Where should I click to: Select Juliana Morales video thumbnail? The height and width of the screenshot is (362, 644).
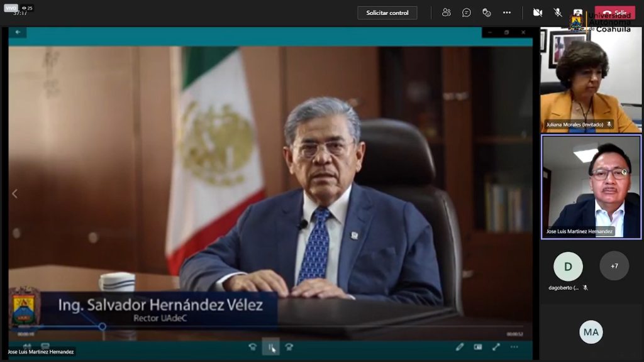point(591,80)
